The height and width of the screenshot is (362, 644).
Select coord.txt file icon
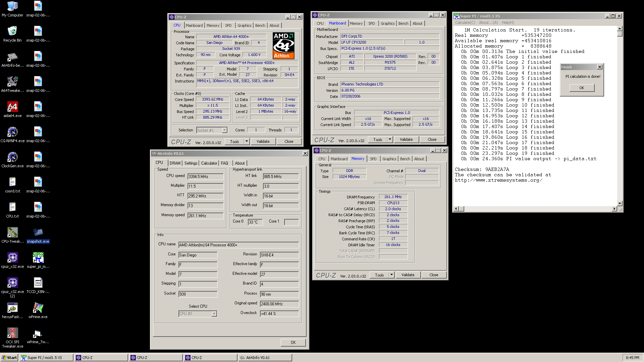12,185
